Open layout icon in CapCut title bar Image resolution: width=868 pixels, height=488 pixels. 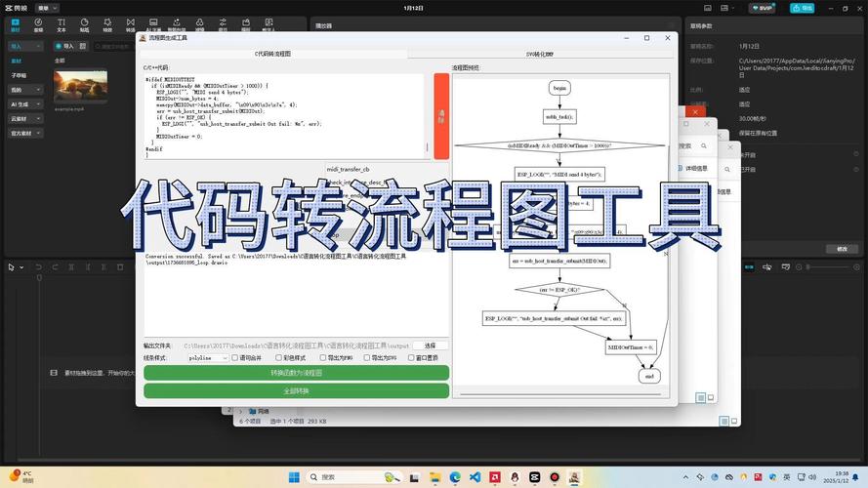(x=724, y=8)
